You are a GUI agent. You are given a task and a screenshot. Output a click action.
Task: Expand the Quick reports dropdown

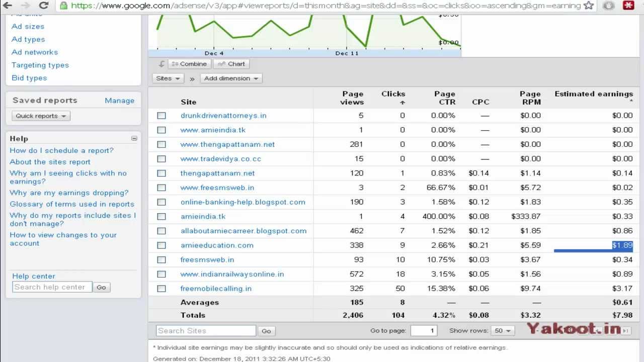[x=41, y=116]
